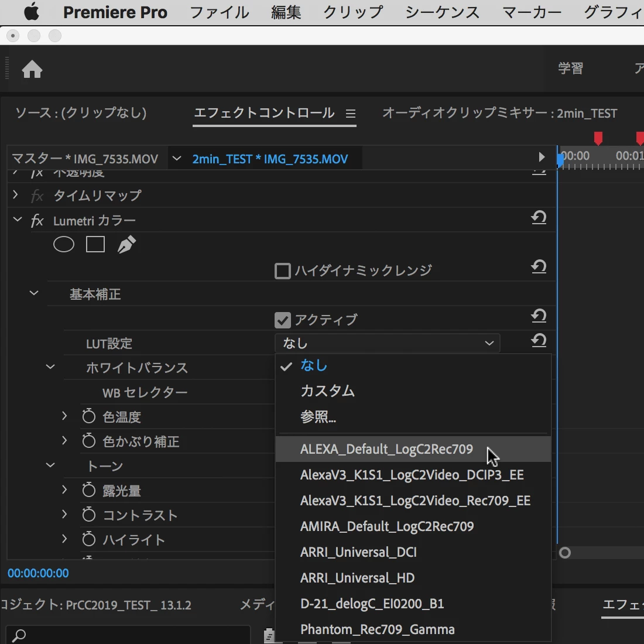The height and width of the screenshot is (644, 644).
Task: Open the LUT設定 dropdown
Action: pyautogui.click(x=388, y=343)
